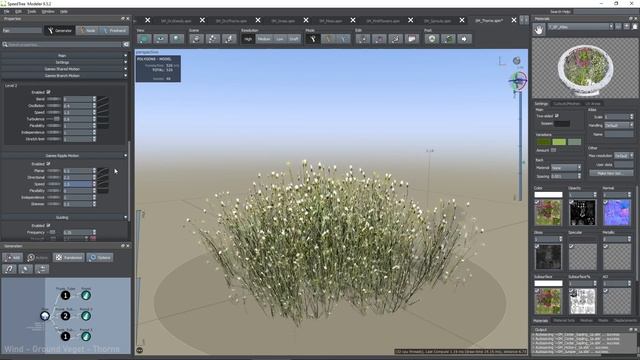Open the Edit menu
Image resolution: width=640 pixels, height=360 pixels.
point(18,11)
